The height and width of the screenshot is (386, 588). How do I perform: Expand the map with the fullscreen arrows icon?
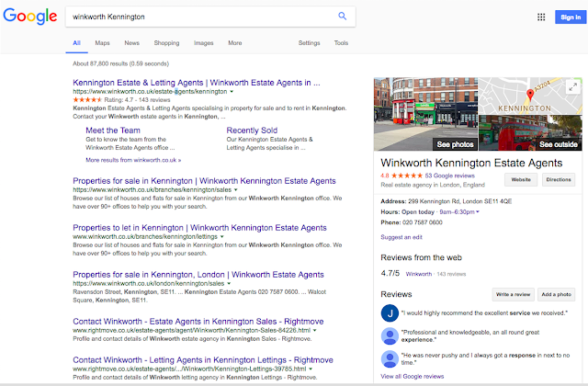pyautogui.click(x=572, y=87)
